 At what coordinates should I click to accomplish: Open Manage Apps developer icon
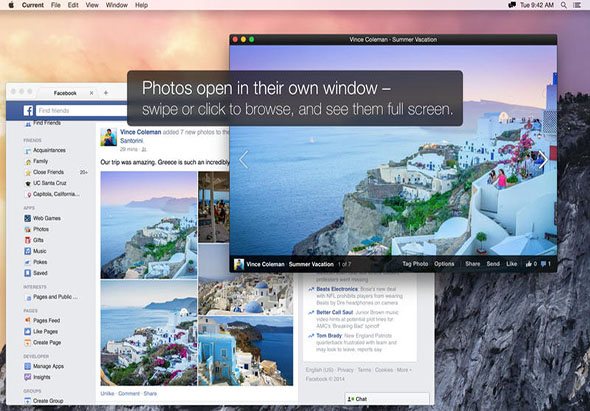28,366
